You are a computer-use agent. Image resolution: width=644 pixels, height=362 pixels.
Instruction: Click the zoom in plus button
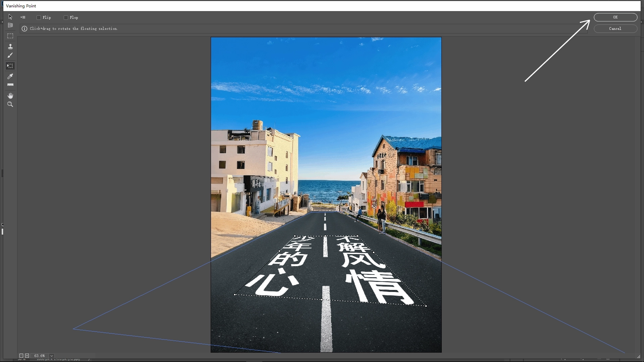(x=27, y=356)
